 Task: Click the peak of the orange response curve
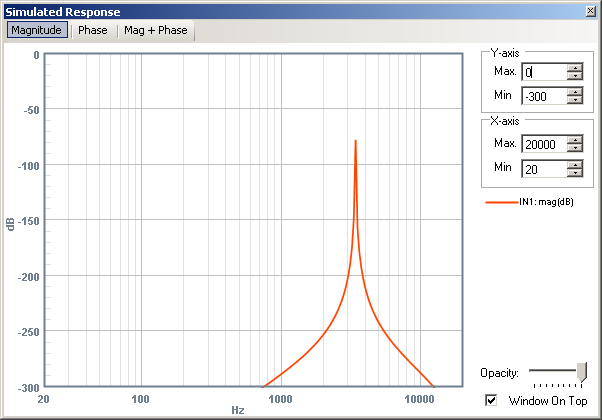point(356,141)
